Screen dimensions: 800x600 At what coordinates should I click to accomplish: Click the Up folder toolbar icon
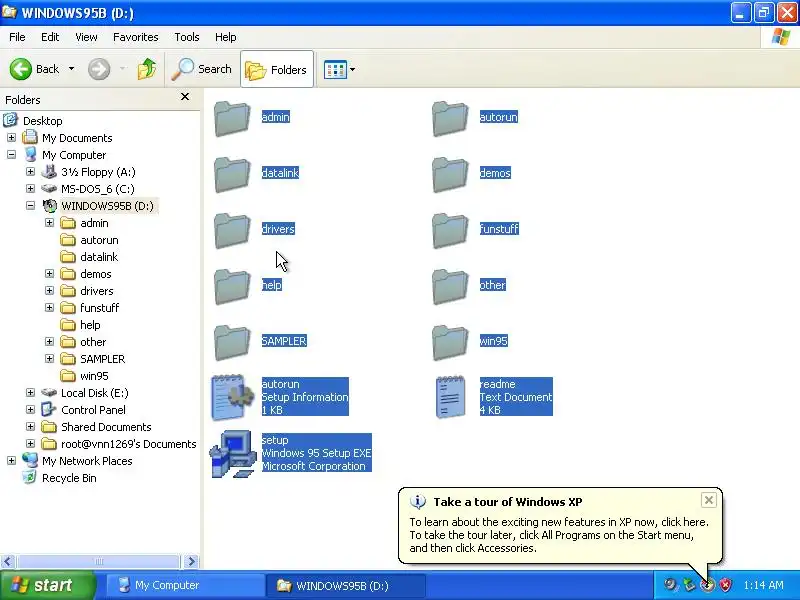(146, 69)
